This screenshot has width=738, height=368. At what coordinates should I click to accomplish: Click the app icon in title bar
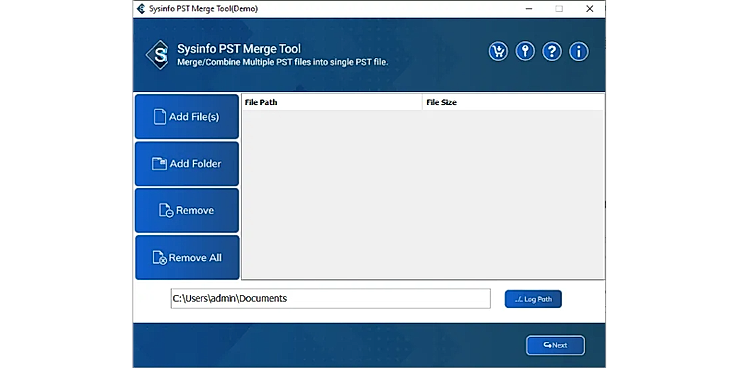tap(140, 8)
